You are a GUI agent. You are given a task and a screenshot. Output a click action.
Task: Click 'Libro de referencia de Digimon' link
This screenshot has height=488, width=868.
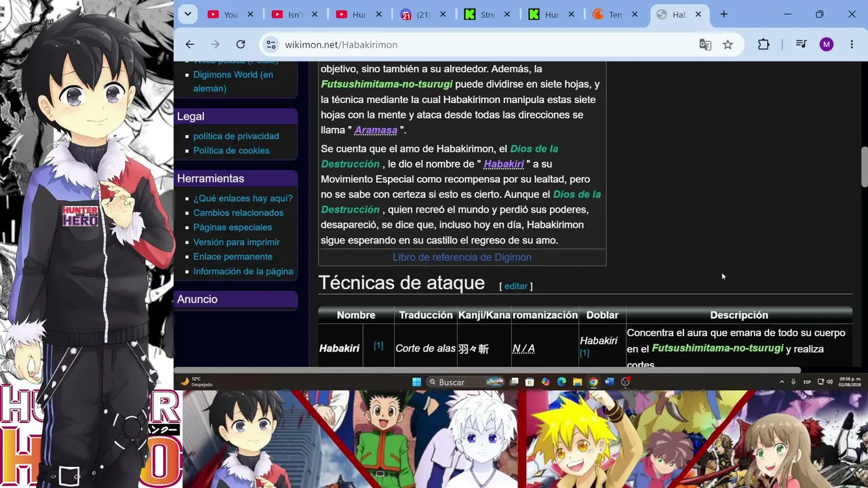coord(462,258)
